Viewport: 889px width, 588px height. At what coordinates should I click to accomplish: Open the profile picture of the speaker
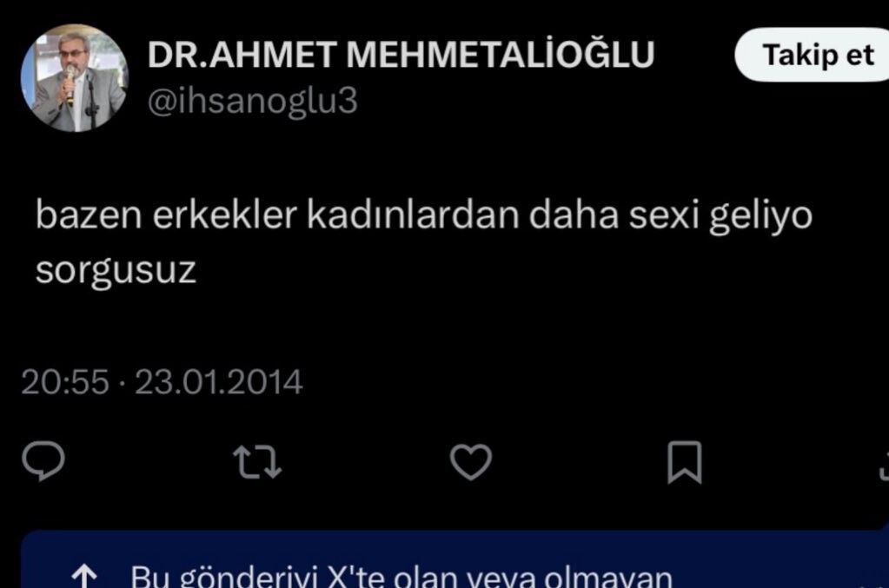click(x=74, y=77)
